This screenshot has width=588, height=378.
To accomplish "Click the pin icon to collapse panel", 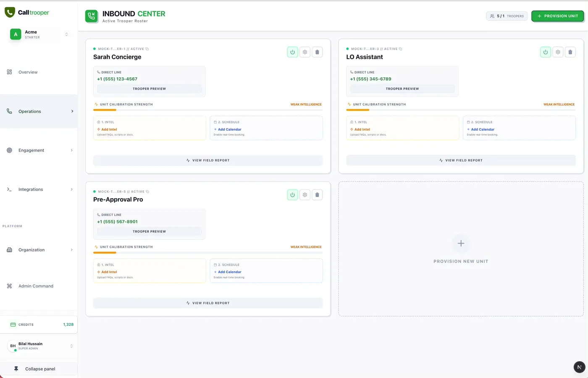I will (x=16, y=369).
